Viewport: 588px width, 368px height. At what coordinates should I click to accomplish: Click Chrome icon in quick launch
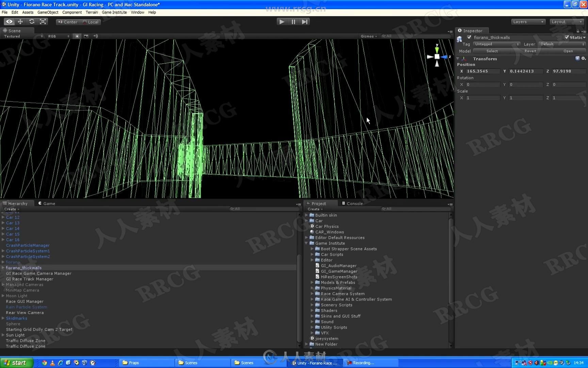pos(45,363)
